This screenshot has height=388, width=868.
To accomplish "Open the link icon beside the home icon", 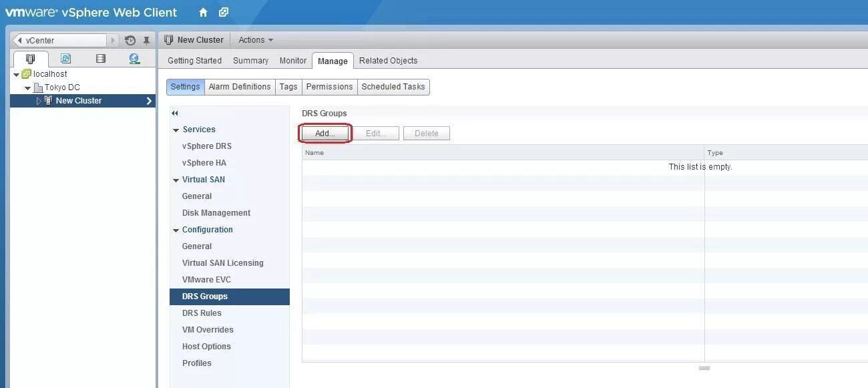I will coord(224,12).
